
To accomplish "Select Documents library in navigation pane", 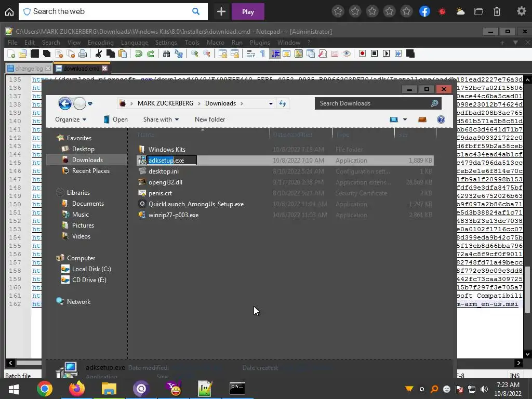I will point(88,204).
